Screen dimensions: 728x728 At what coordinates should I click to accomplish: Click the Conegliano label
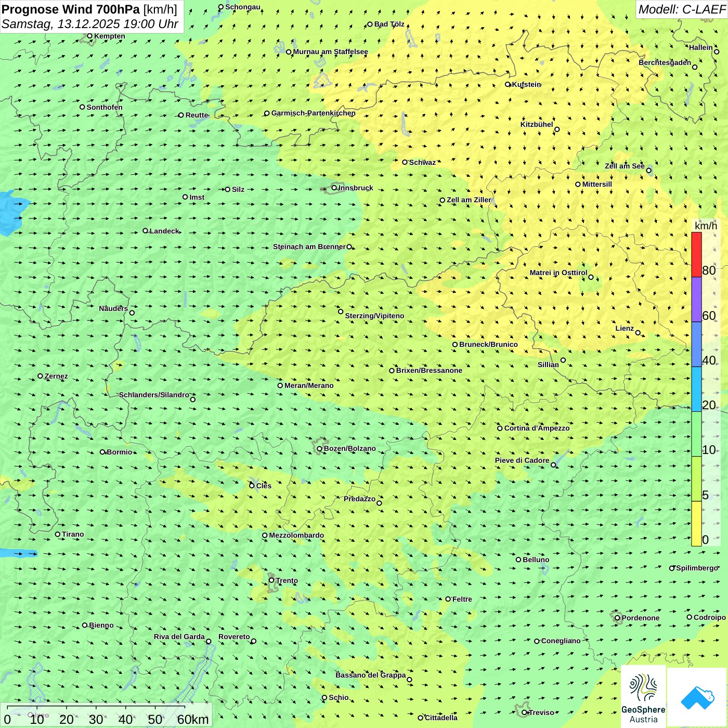click(561, 641)
